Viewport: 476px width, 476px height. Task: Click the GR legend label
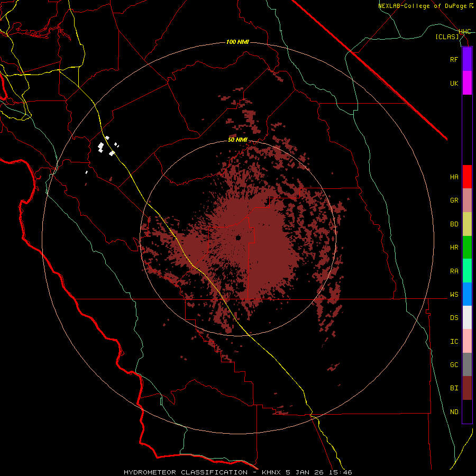454,200
